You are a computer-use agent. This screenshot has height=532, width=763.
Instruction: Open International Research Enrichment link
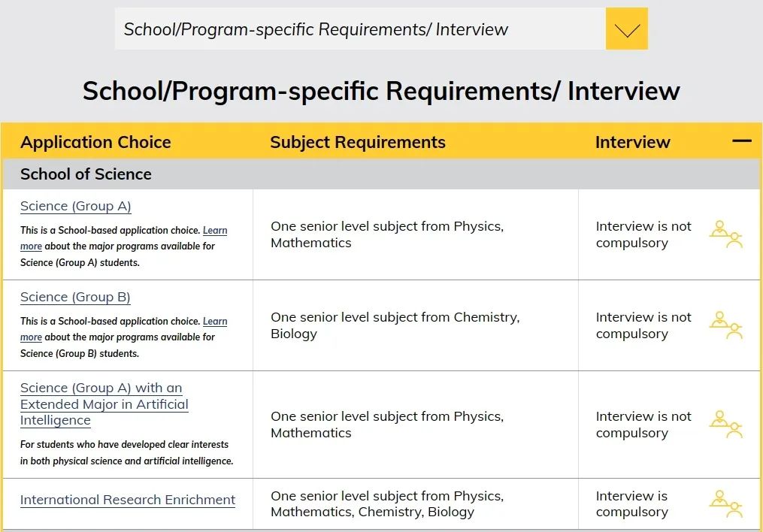(x=128, y=500)
